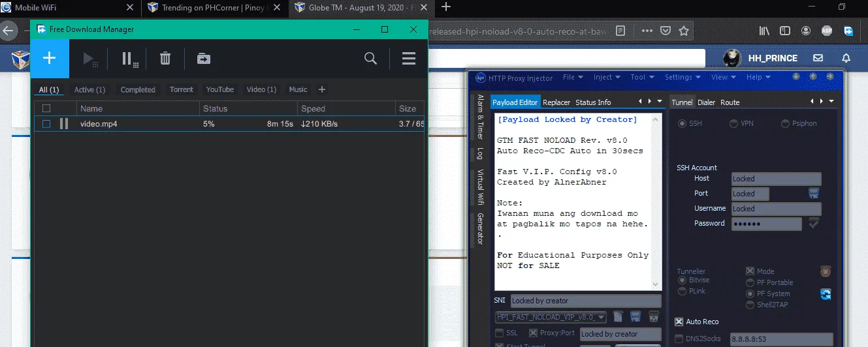
Task: Open the Help menu dropdown
Action: tap(758, 77)
